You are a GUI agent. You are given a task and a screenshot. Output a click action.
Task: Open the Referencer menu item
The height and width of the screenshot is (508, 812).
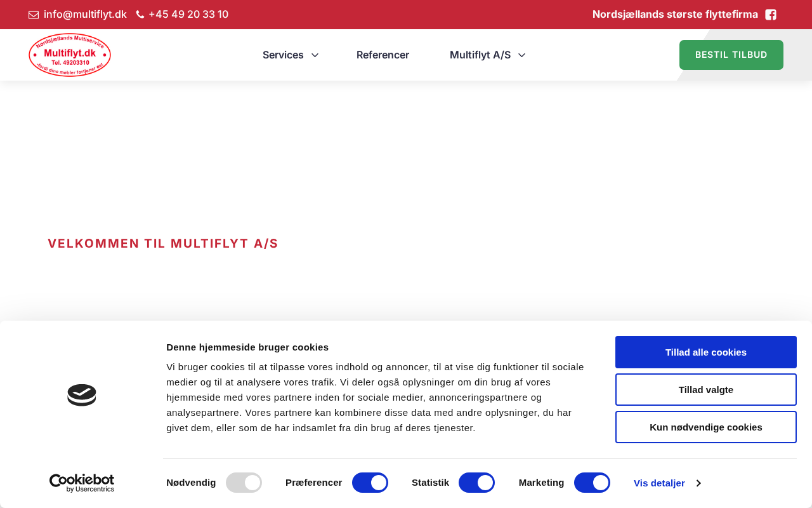tap(383, 55)
